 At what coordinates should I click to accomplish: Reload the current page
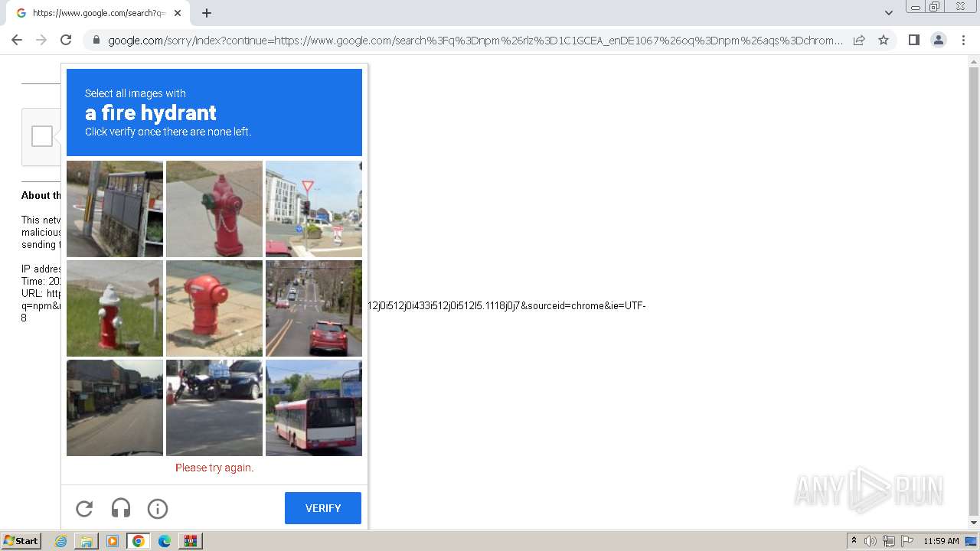pyautogui.click(x=66, y=40)
